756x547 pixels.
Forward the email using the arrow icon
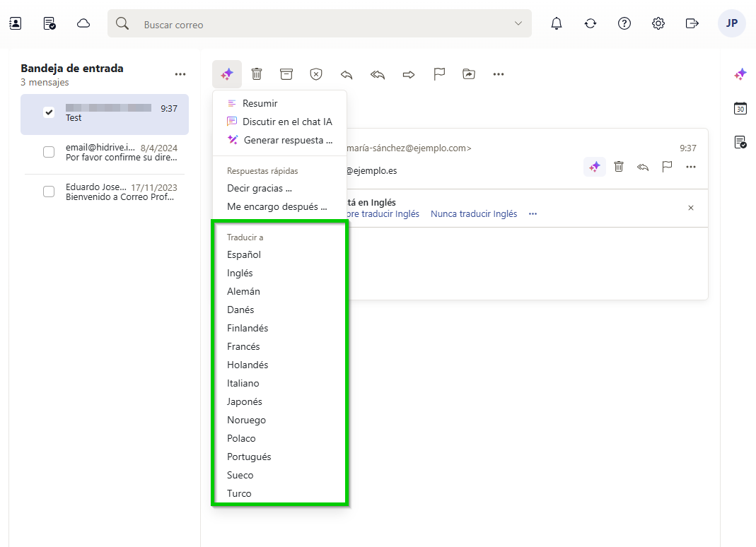(408, 73)
